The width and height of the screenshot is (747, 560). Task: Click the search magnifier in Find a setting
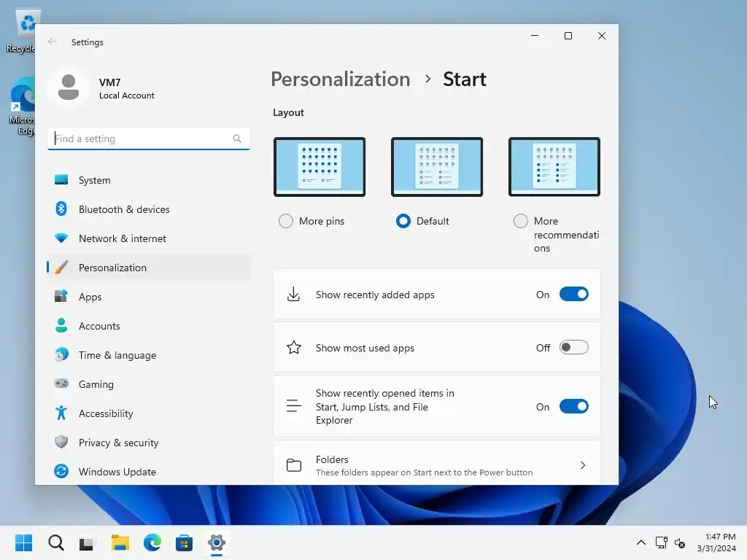tap(237, 139)
